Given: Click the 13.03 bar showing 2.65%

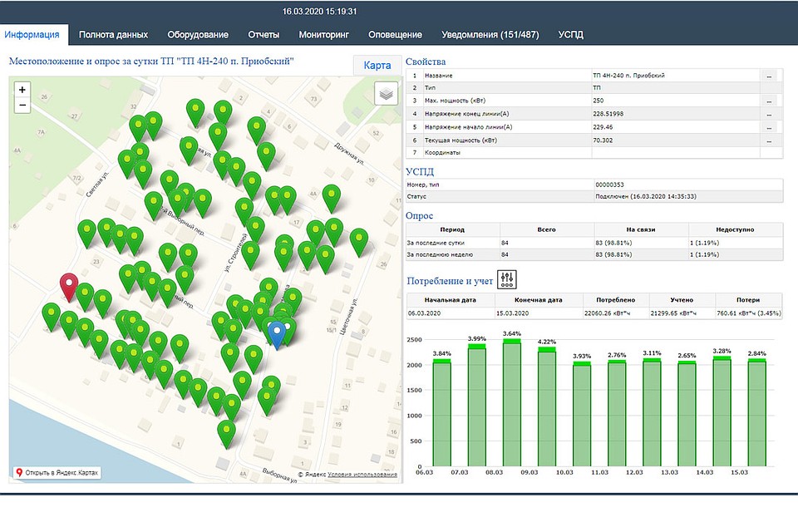Looking at the screenshot, I should click(687, 413).
